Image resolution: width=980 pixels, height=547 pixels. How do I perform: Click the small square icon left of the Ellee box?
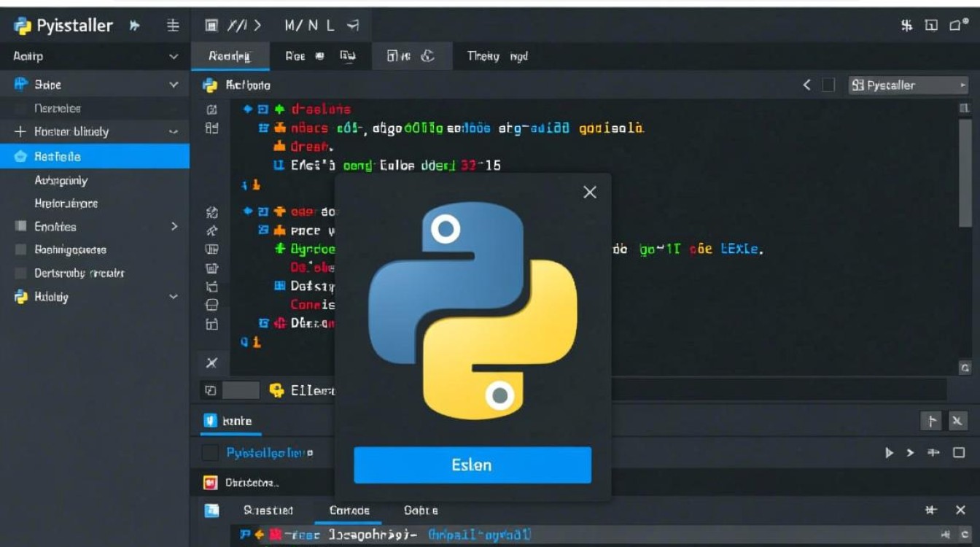tap(210, 390)
